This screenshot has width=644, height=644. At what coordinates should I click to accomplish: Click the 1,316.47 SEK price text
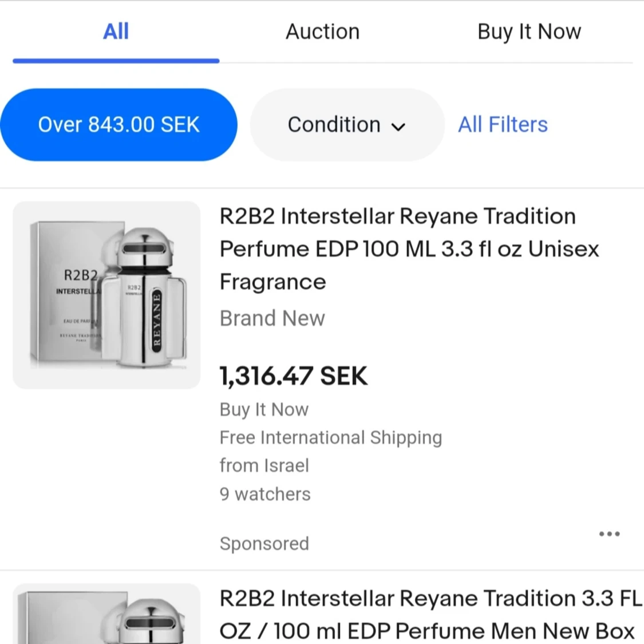pyautogui.click(x=293, y=376)
